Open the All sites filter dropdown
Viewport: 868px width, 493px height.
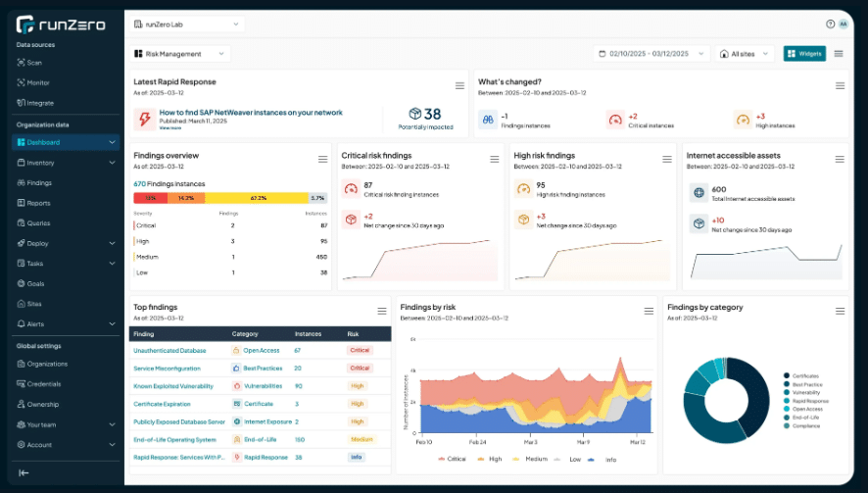[745, 54]
